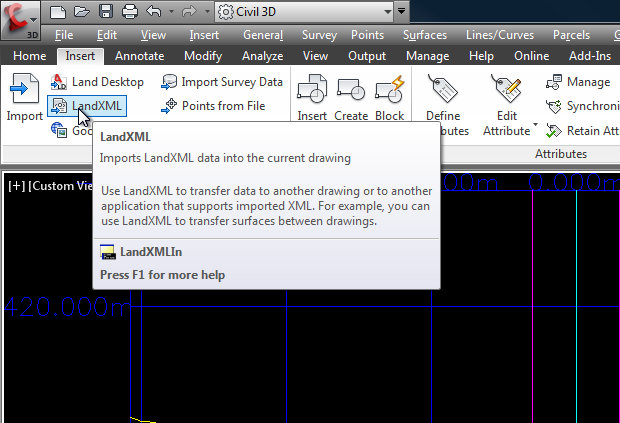Click Points from File
620x423 pixels.
coord(213,106)
